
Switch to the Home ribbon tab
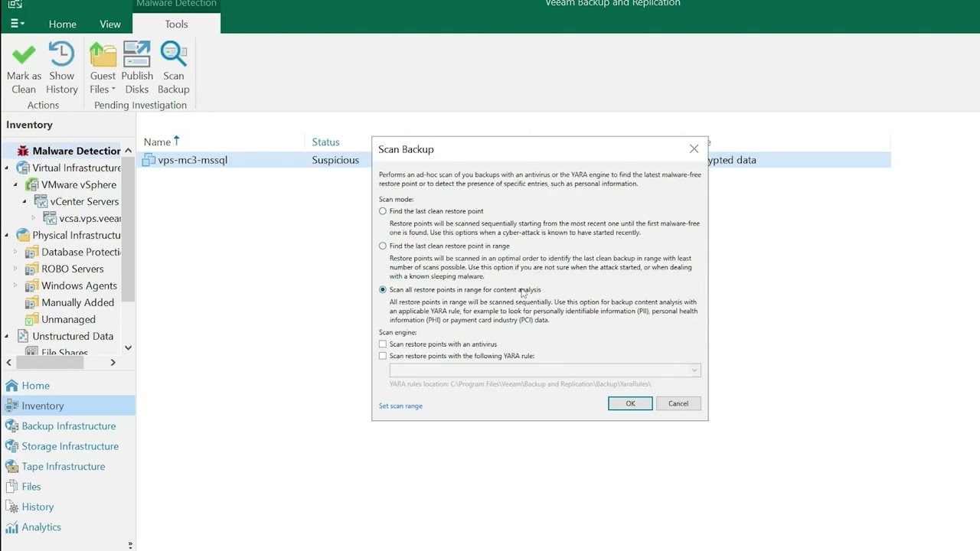[63, 24]
